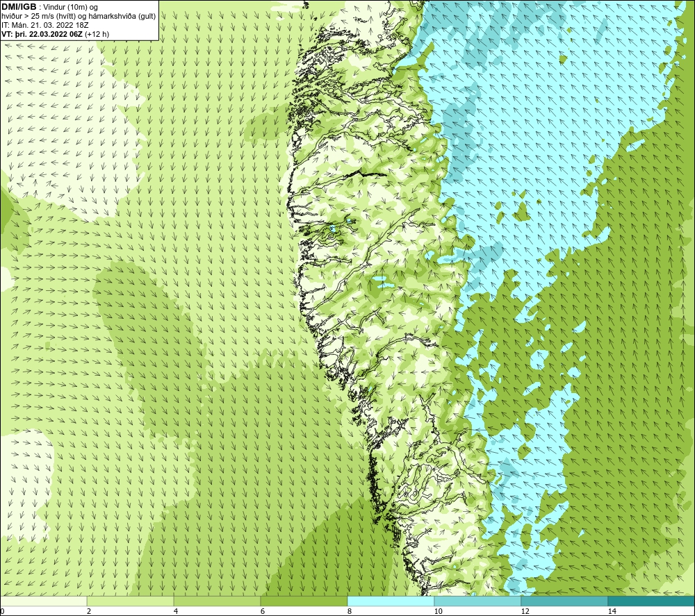
Task: Click the 6–8 m/s darker green swatch
Action: [x=304, y=601]
